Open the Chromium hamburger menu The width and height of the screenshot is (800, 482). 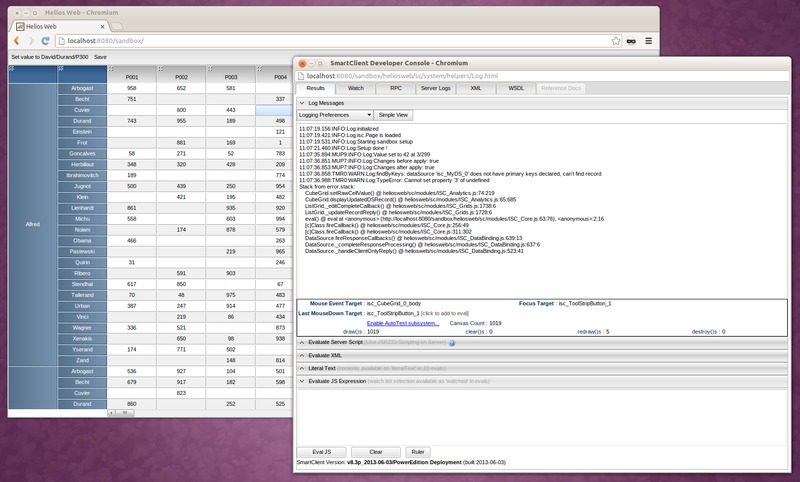(650, 41)
